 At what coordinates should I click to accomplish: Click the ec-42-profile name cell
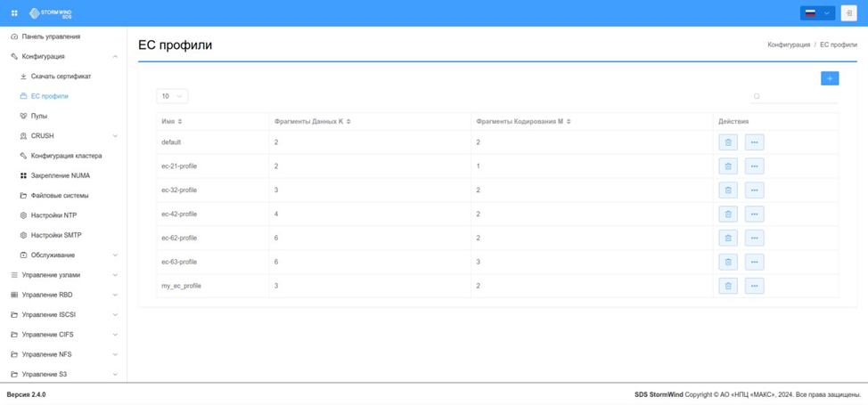tap(213, 215)
